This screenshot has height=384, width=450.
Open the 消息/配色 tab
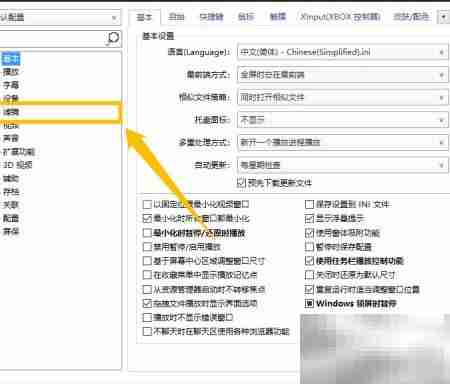pyautogui.click(x=411, y=17)
